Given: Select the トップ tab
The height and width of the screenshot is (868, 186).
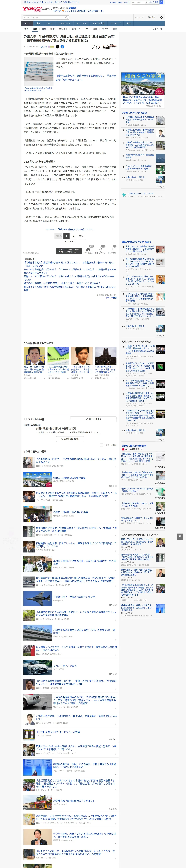Looking at the screenshot, I should pos(27,24).
